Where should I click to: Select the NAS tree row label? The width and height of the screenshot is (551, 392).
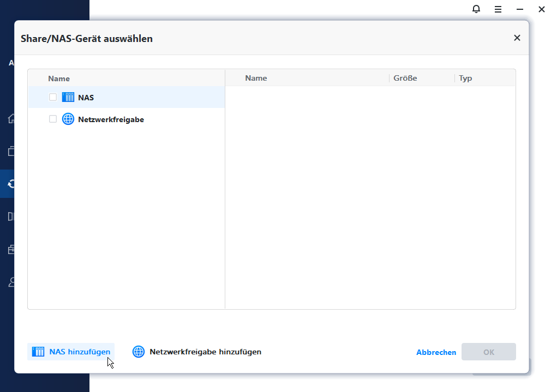click(x=86, y=98)
